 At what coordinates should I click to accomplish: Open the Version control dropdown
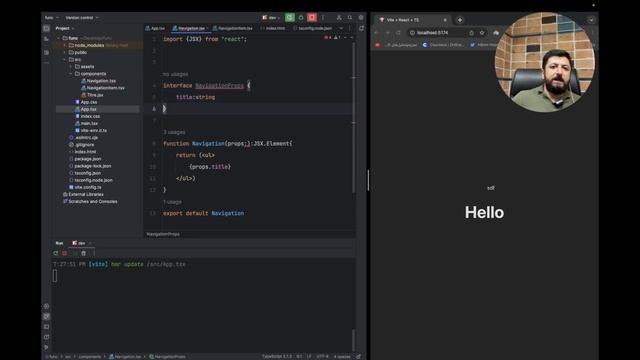tap(82, 18)
